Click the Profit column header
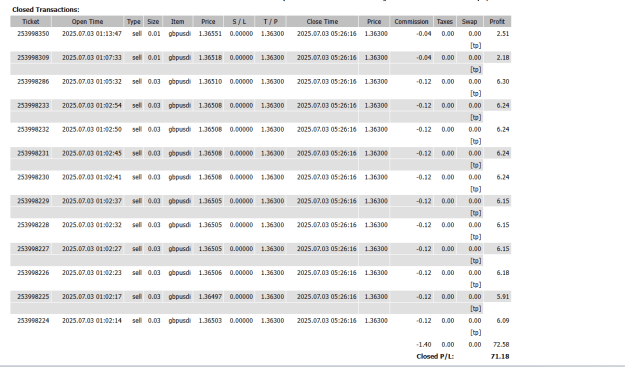 (497, 22)
